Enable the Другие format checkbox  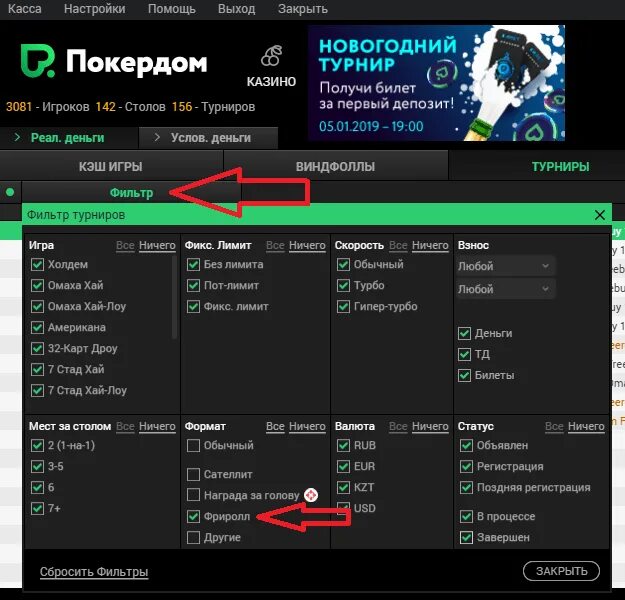click(193, 537)
